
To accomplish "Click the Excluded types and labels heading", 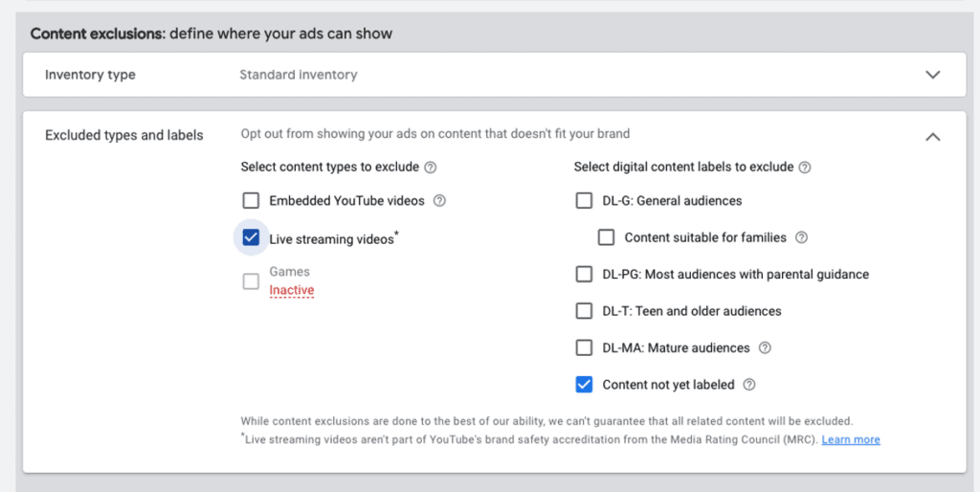I will 123,136.
